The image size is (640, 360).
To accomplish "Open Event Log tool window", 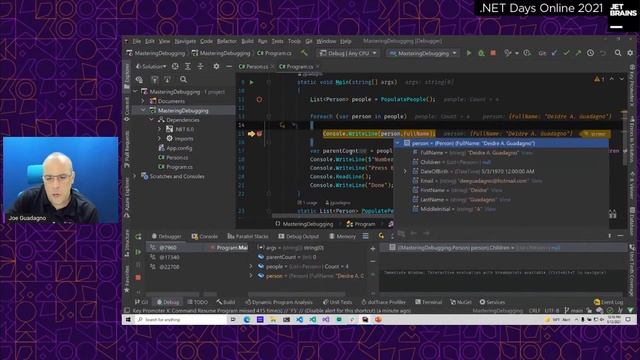I will 609,302.
